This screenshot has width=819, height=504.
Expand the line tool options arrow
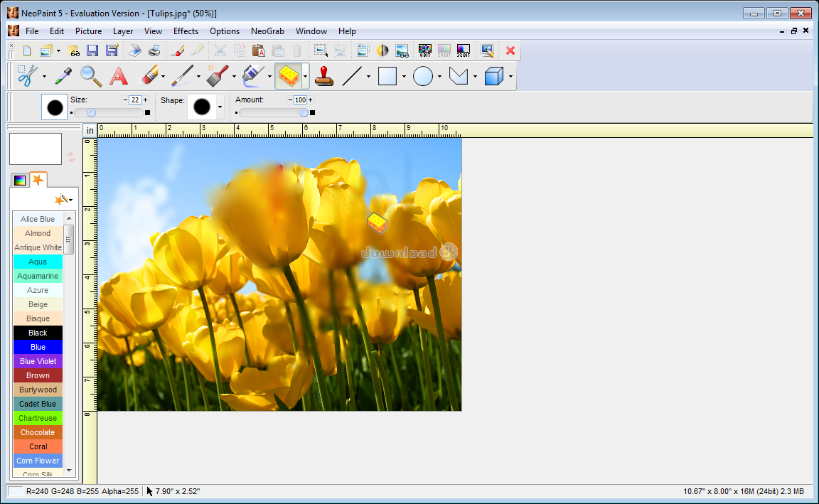point(369,77)
